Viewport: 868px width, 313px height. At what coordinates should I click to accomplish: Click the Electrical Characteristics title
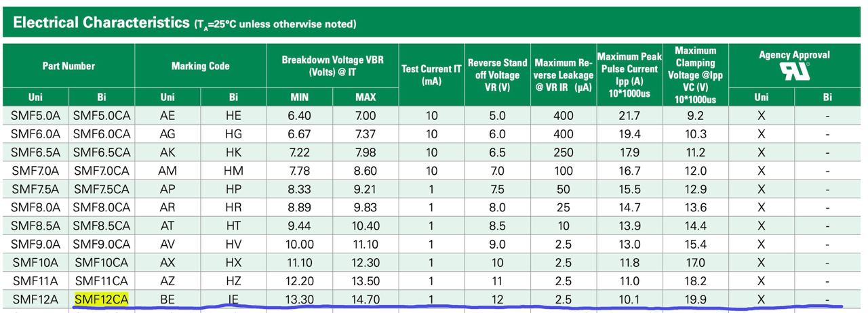[102, 23]
